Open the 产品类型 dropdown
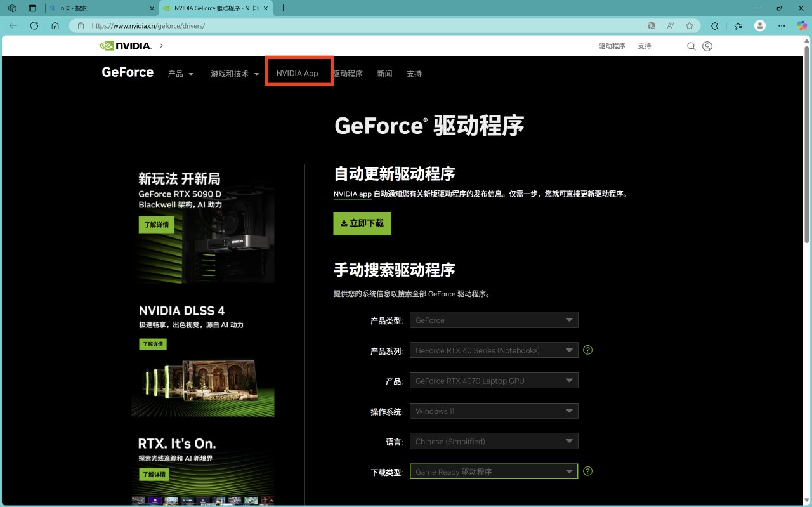Screen dimensions: 812x507 (x=494, y=320)
